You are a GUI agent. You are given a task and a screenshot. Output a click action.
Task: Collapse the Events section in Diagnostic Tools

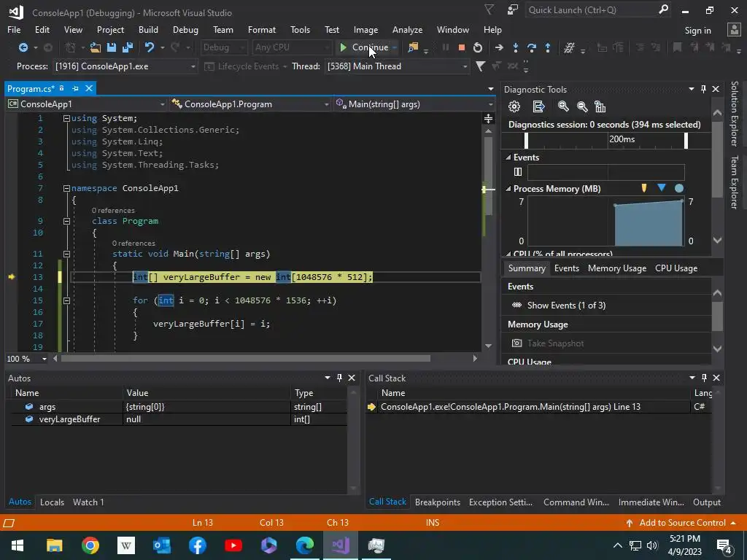(x=508, y=157)
